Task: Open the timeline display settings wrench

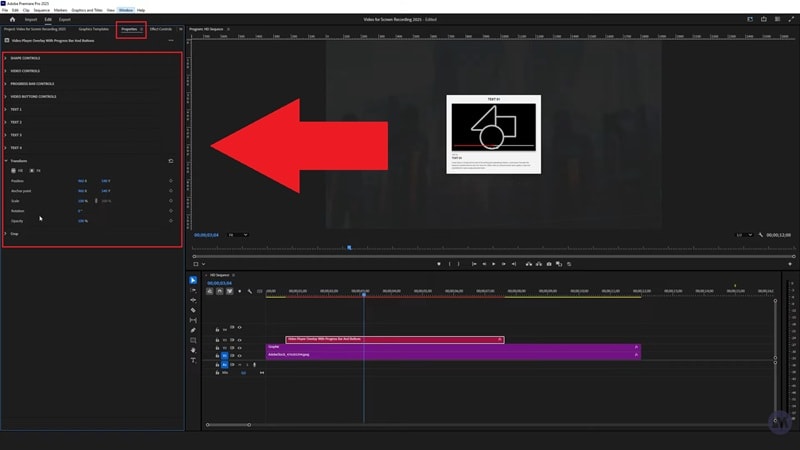Action: [249, 291]
